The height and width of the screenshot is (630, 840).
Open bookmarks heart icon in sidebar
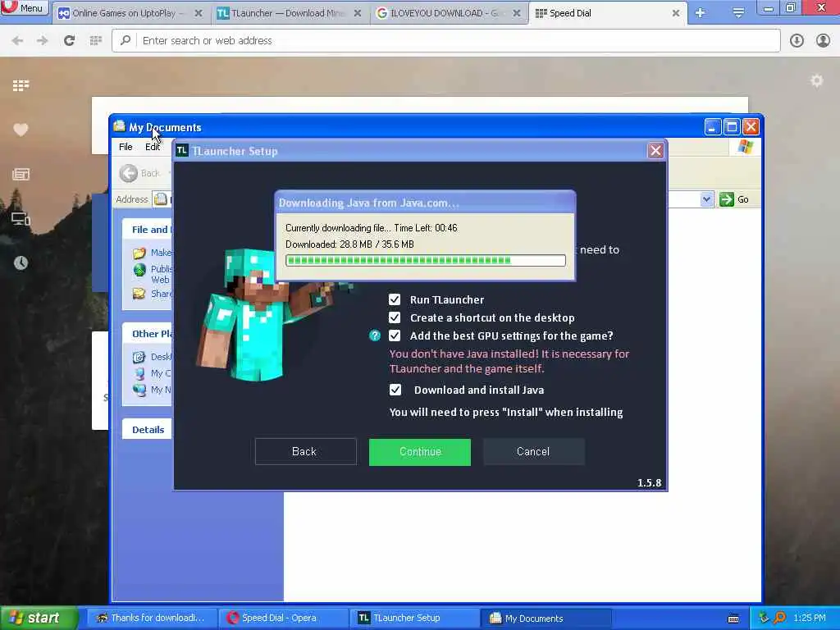click(x=21, y=130)
